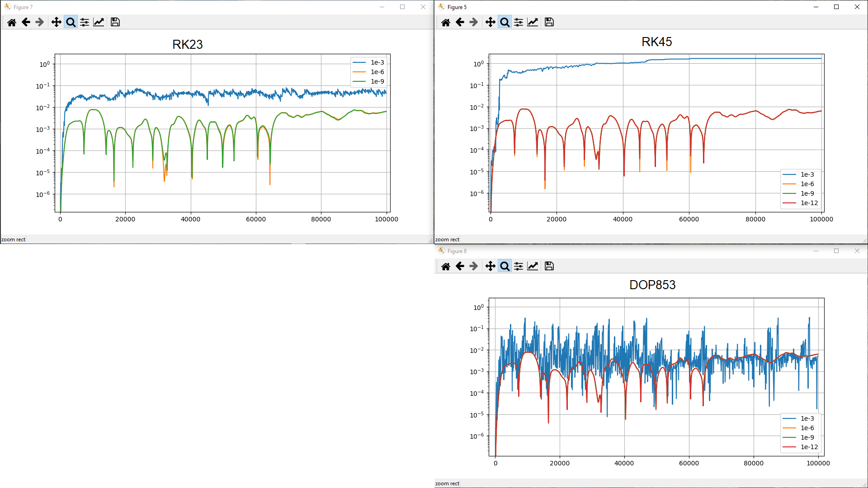Open the Figure 5 title bar application menu
Screen dimensions: 868x488
click(x=441, y=7)
